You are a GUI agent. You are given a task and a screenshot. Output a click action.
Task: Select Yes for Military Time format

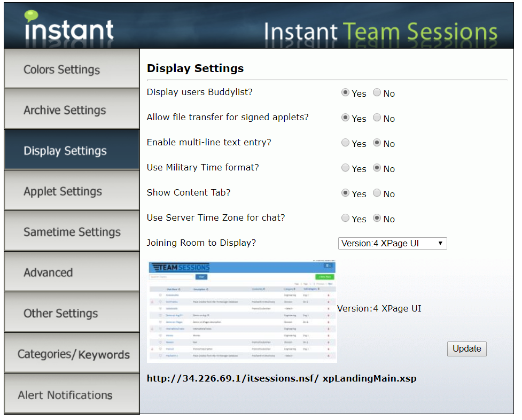tap(345, 168)
